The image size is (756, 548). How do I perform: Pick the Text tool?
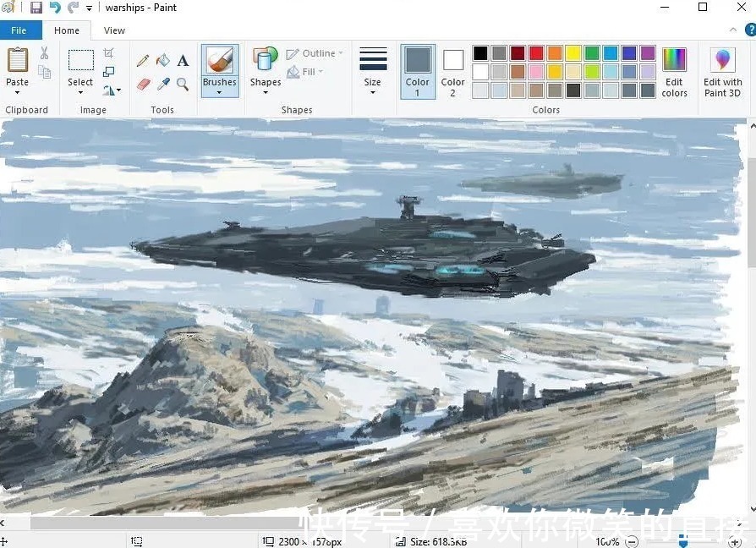click(x=181, y=60)
